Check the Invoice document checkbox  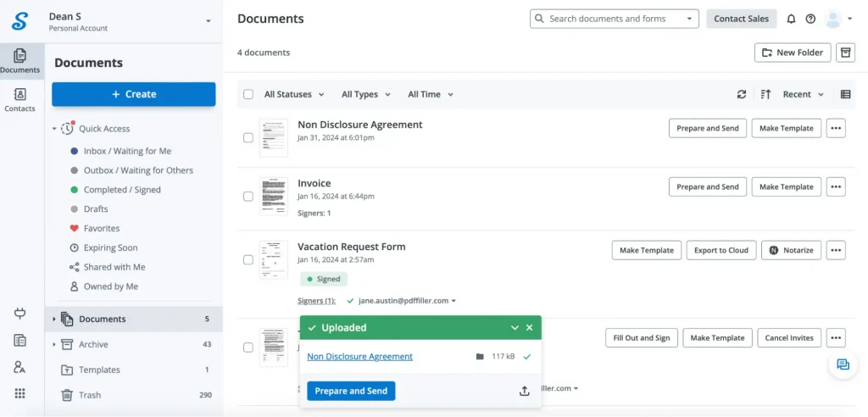248,196
